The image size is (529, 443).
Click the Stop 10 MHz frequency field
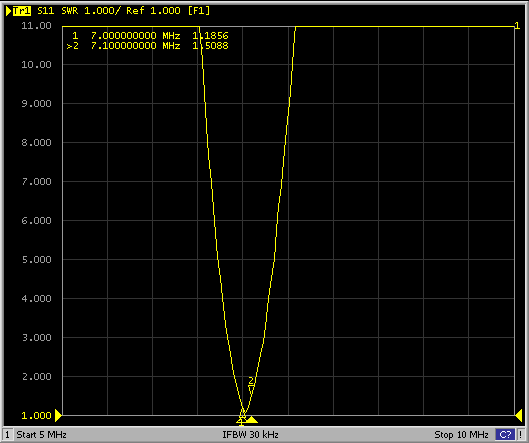(461, 434)
